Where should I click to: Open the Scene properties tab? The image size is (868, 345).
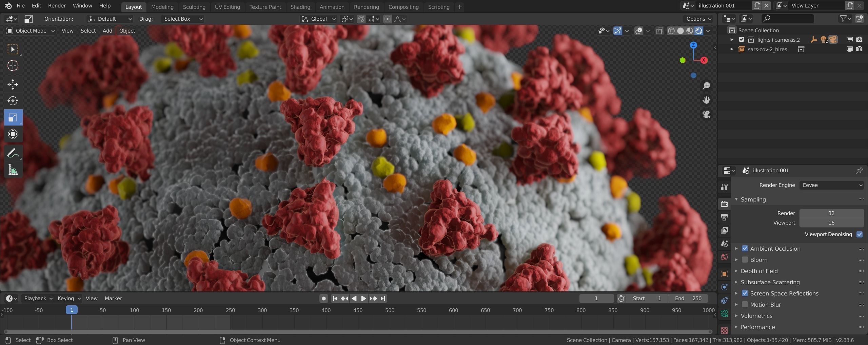click(724, 244)
